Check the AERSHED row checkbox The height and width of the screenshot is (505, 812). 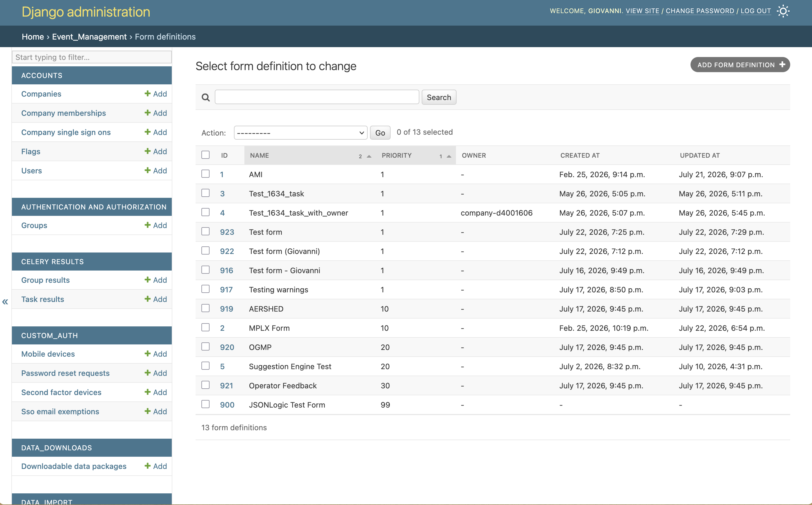pos(205,308)
